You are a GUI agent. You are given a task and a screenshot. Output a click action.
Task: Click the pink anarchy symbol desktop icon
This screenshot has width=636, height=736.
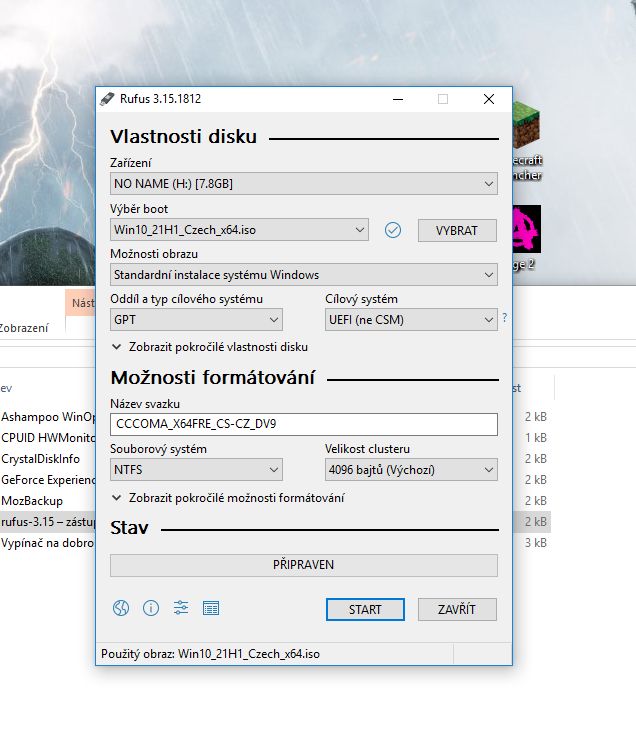(x=526, y=229)
